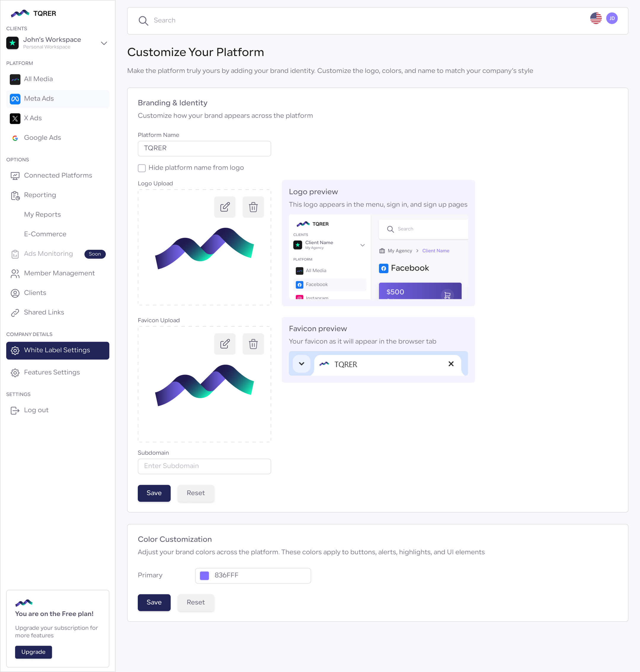Click the edit icon in Favicon Upload

pos(225,344)
